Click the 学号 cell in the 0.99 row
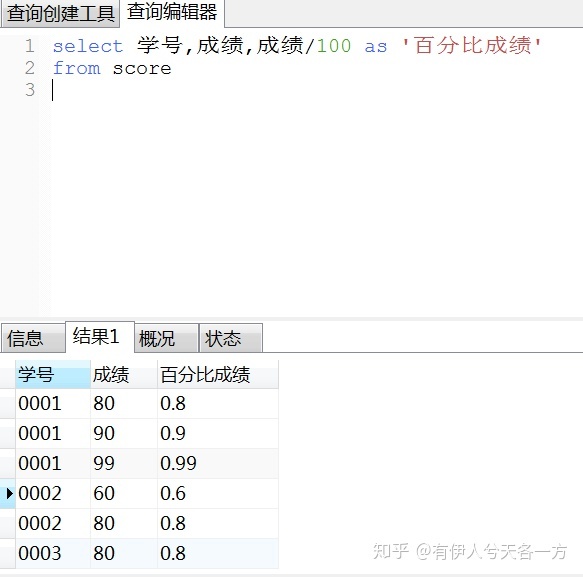 pos(53,463)
